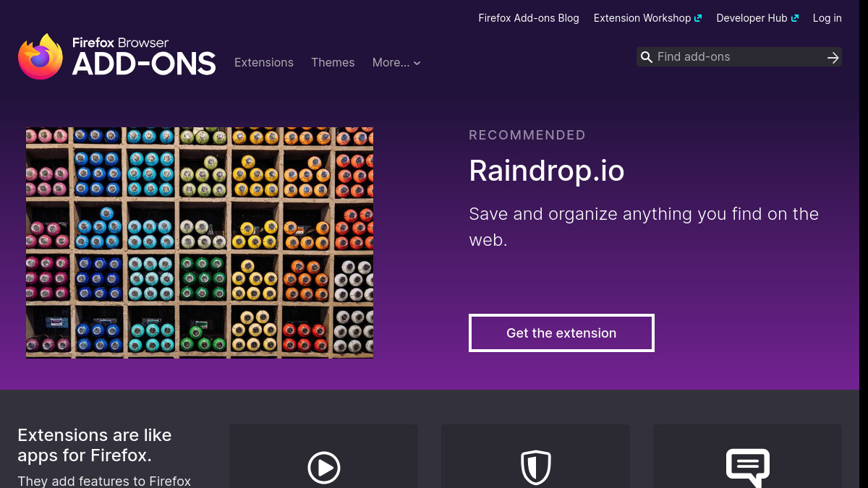The image size is (868, 488).
Task: Submit search with the arrow icon
Action: [x=833, y=57]
